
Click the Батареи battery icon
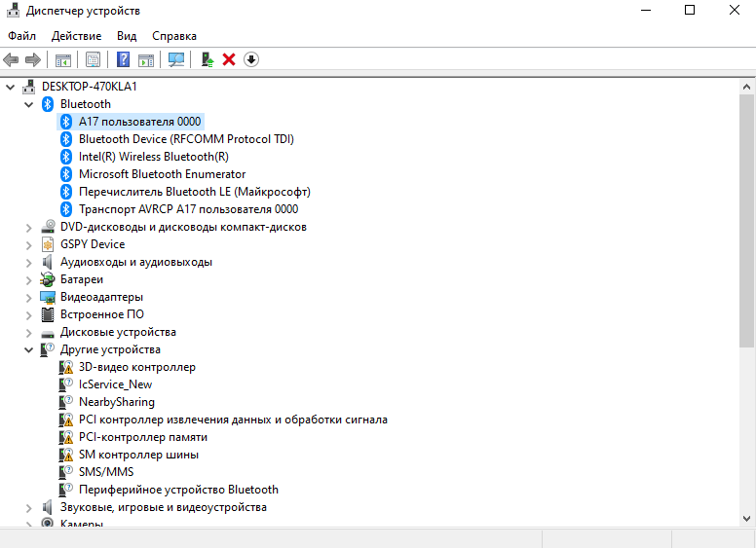[48, 279]
